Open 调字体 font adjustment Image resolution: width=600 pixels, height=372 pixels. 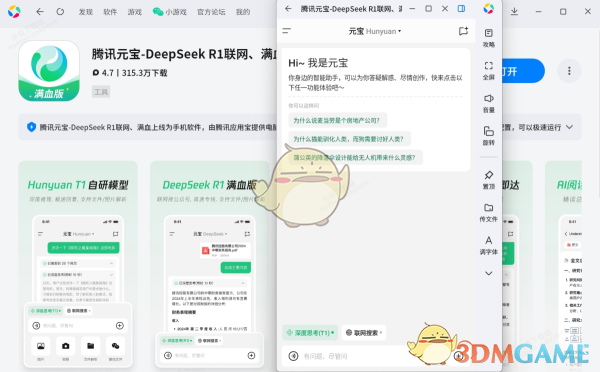(489, 245)
